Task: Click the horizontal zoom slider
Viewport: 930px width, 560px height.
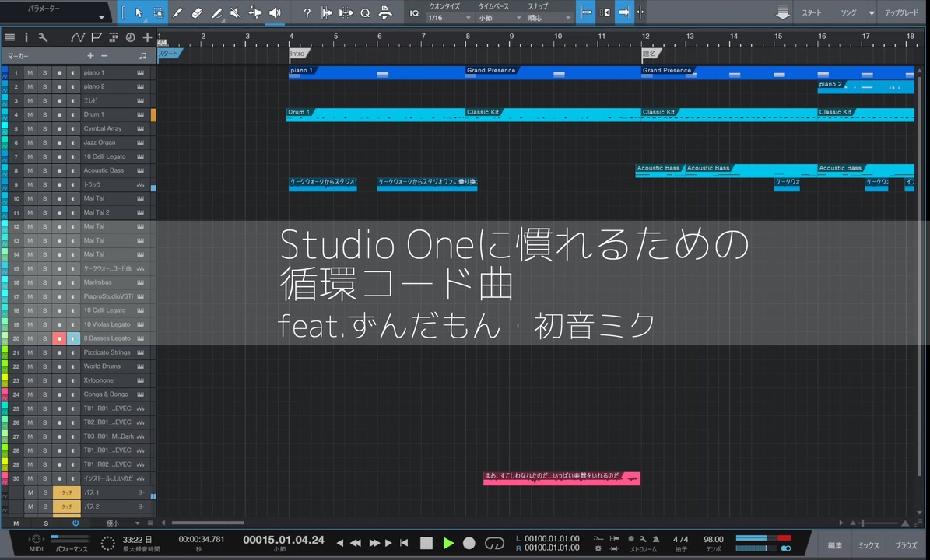Action: coord(879,523)
